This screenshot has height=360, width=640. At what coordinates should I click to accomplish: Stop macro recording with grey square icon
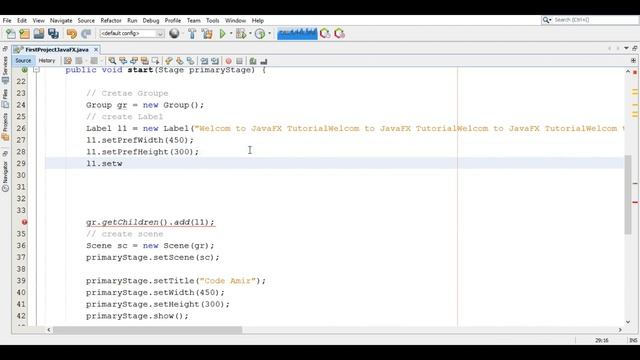click(240, 61)
